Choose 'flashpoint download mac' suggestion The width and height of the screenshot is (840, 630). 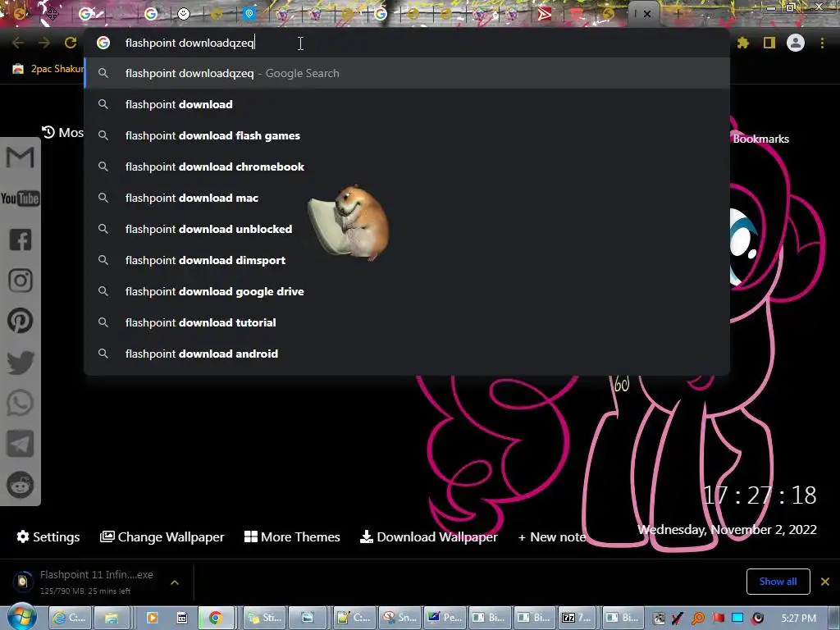[407, 198]
